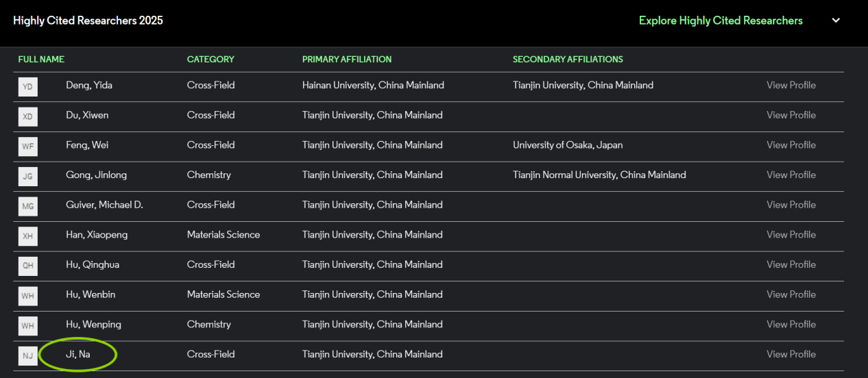The image size is (868, 378).
Task: Click the XH avatar for Han, Xiaopeng
Action: pos(27,236)
